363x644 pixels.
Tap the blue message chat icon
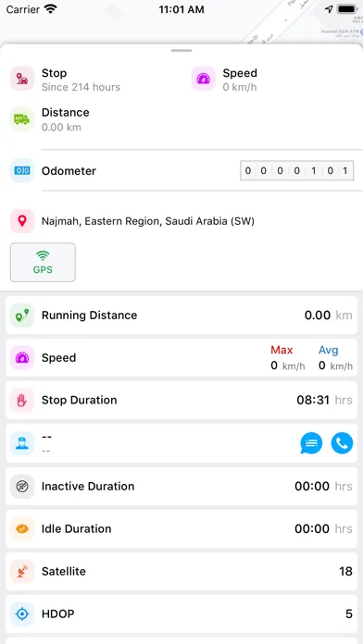311,443
